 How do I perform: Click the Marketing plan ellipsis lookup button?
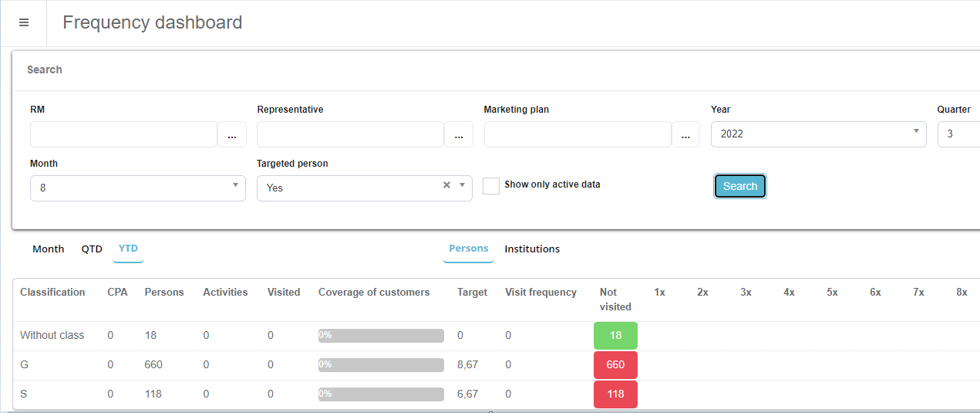(685, 134)
